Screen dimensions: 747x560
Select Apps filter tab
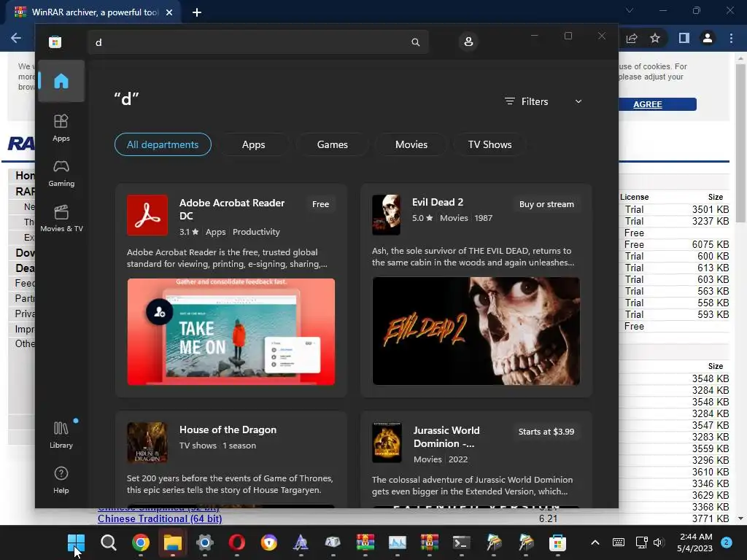253,144
